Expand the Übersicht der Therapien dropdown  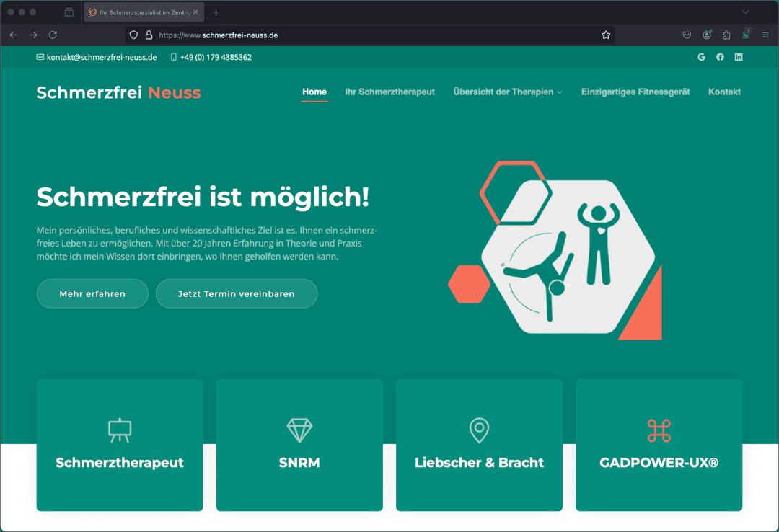point(507,92)
